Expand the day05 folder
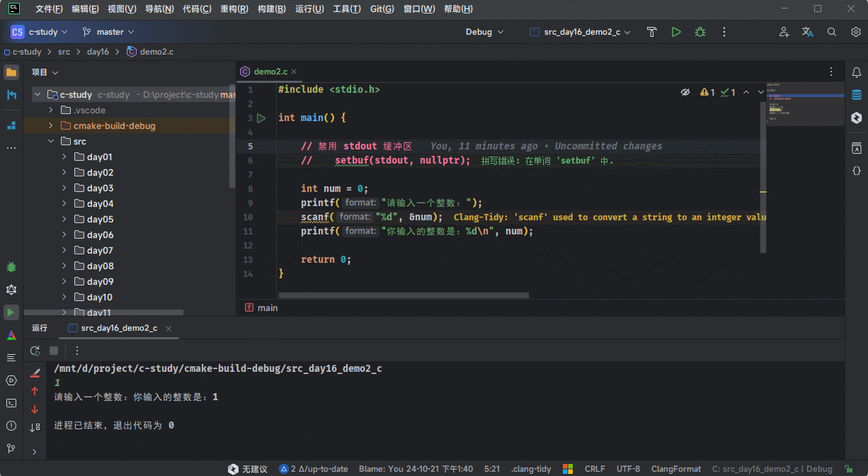The width and height of the screenshot is (868, 476). [64, 220]
